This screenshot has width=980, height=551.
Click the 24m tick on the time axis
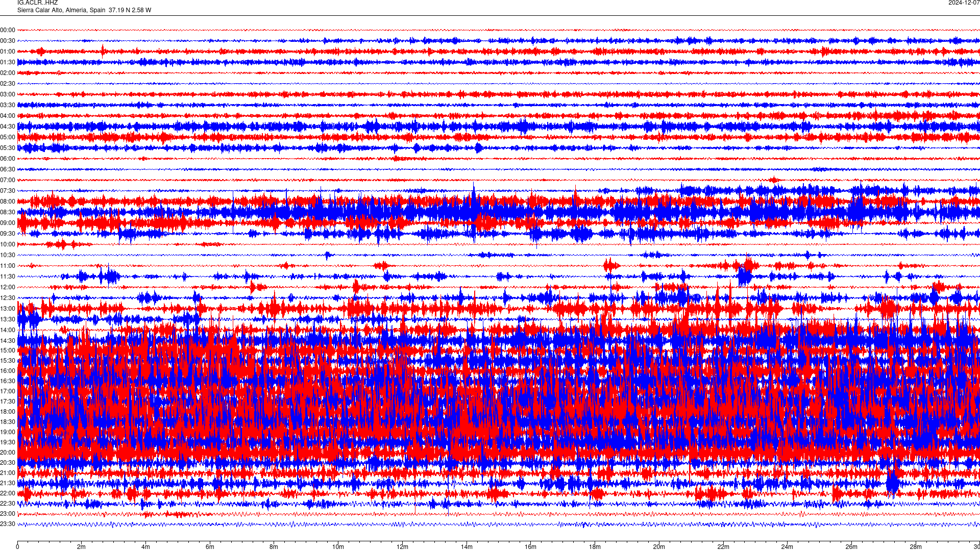tap(787, 547)
